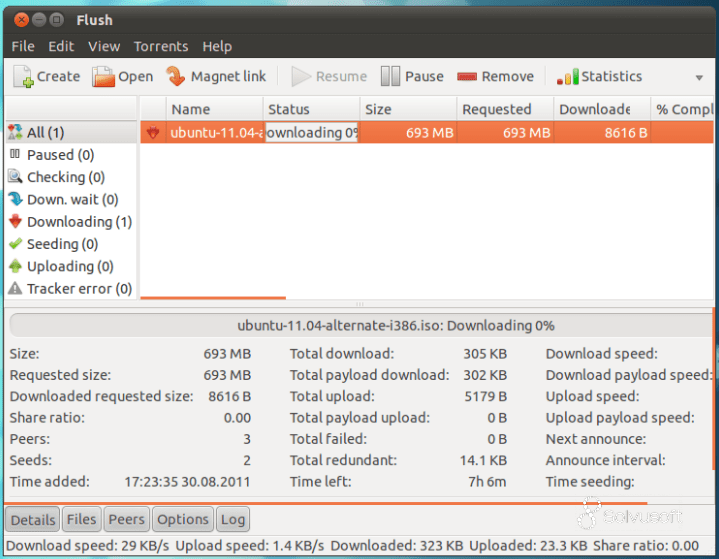The width and height of the screenshot is (719, 559).
Task: Click the Down. wait blue arrow icon
Action: [15, 199]
